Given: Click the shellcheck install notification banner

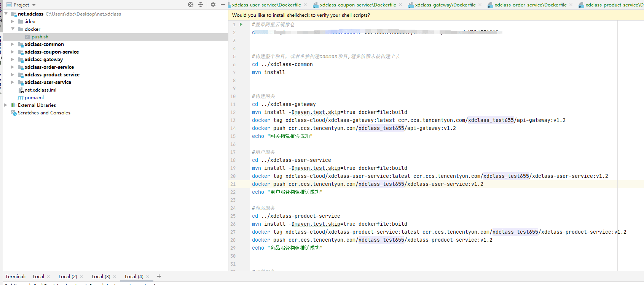Looking at the screenshot, I should (x=436, y=15).
